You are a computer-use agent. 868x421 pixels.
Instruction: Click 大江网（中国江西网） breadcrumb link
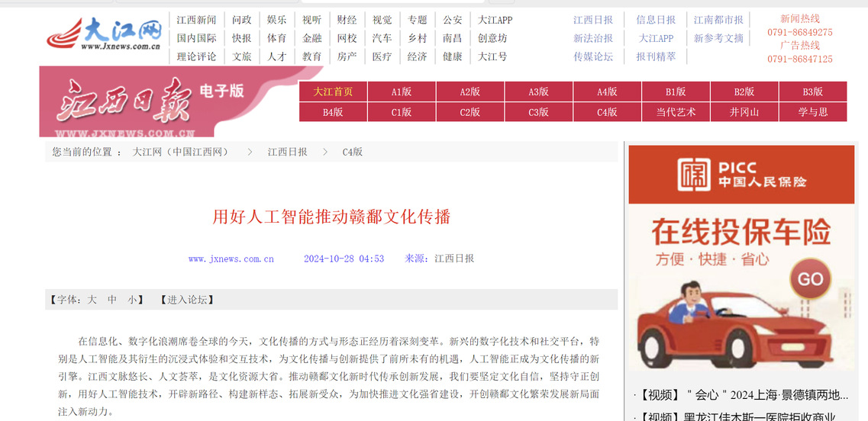click(x=181, y=152)
